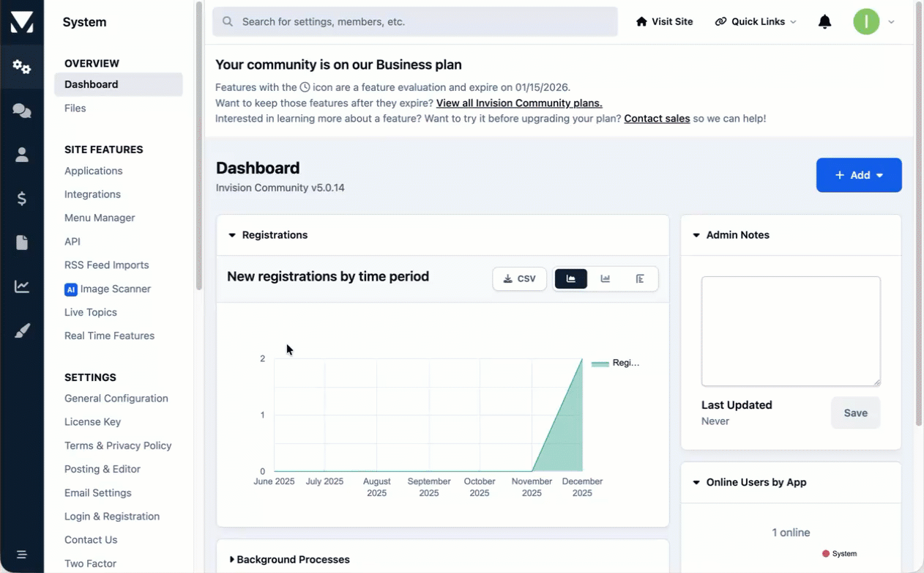Image resolution: width=924 pixels, height=573 pixels.
Task: Click the "1 online" text
Action: [x=791, y=533]
